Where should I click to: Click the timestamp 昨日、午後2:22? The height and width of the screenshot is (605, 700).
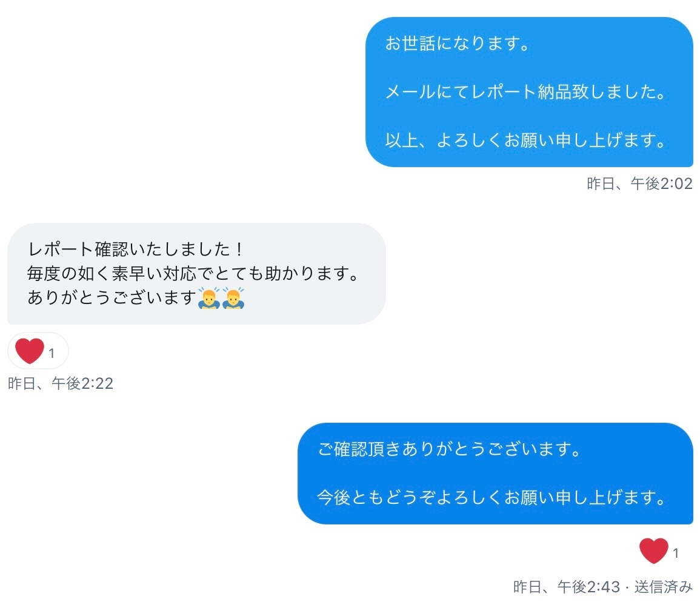click(61, 383)
